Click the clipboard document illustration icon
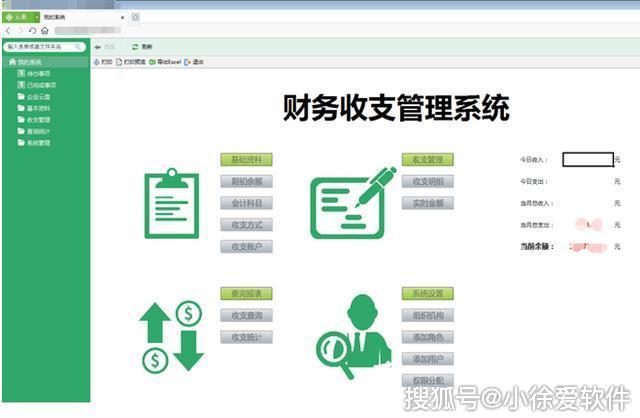This screenshot has height=418, width=640. 172,203
